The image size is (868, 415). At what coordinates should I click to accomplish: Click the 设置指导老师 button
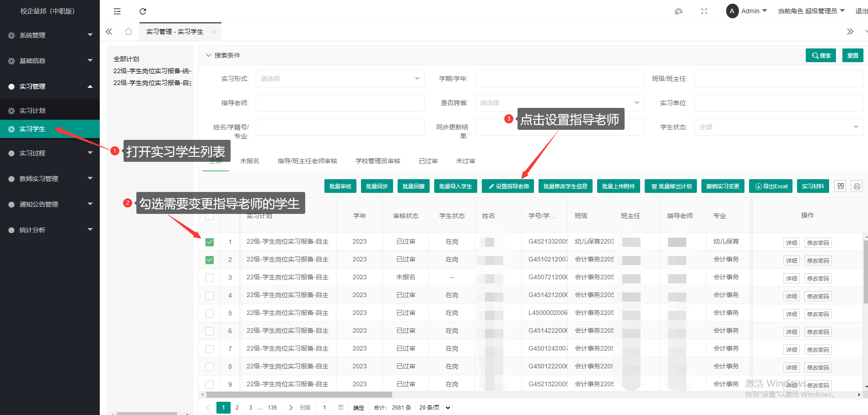pos(508,186)
